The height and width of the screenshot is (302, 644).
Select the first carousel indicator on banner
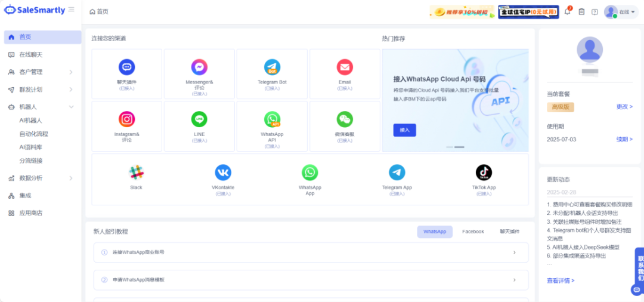(x=450, y=147)
